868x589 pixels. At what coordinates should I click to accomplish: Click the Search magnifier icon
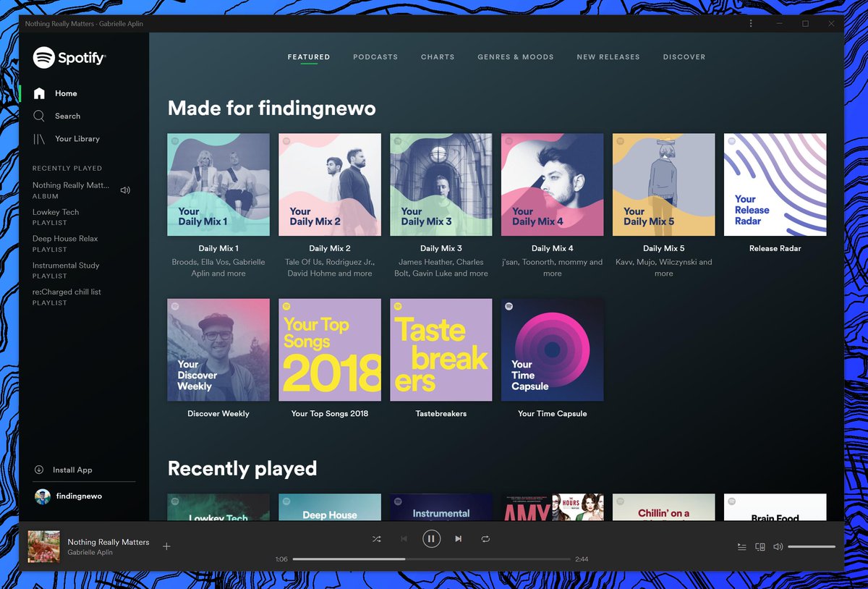(x=39, y=116)
